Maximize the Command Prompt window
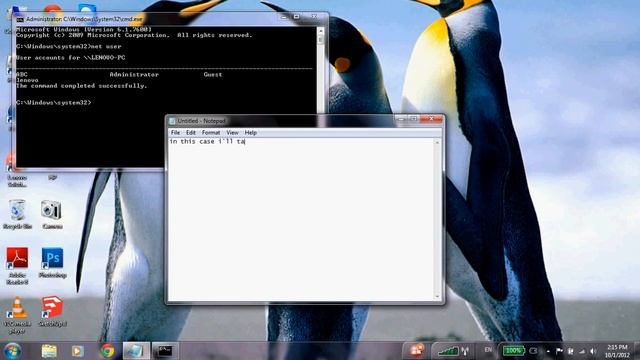The height and width of the screenshot is (360, 640). point(297,17)
